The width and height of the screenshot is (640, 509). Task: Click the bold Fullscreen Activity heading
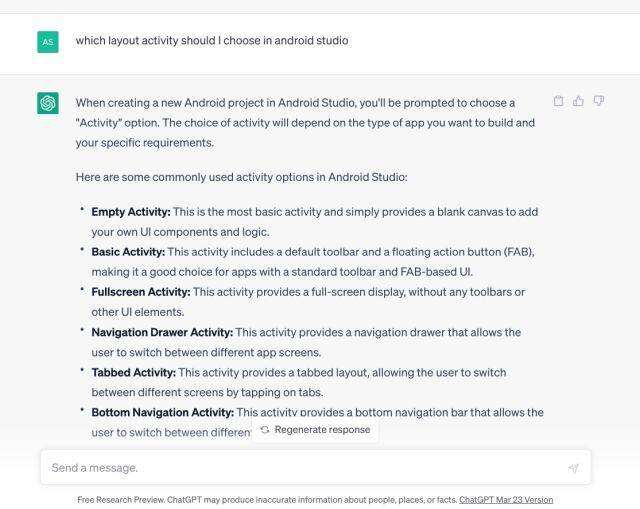click(140, 292)
